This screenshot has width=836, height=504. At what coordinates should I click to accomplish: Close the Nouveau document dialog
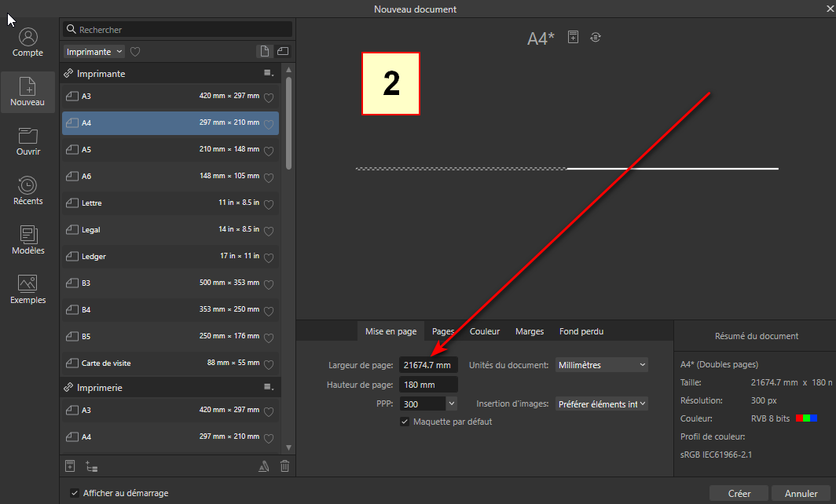coord(830,9)
